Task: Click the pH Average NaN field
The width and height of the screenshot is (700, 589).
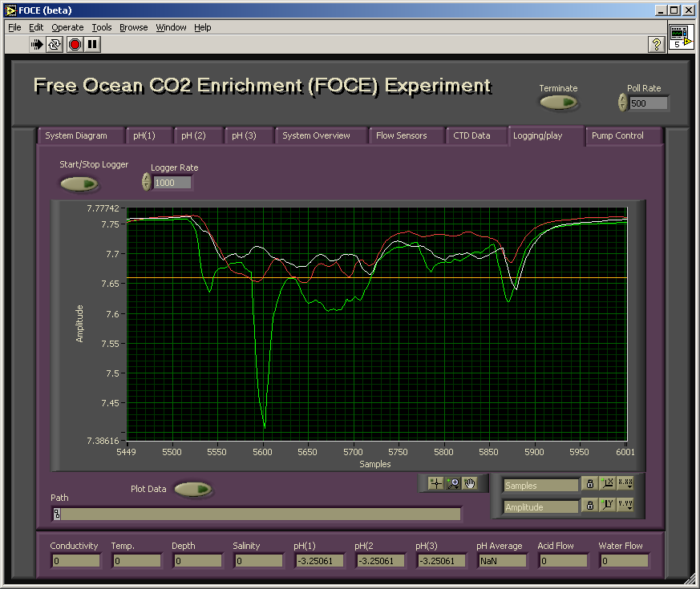Action: pyautogui.click(x=503, y=561)
